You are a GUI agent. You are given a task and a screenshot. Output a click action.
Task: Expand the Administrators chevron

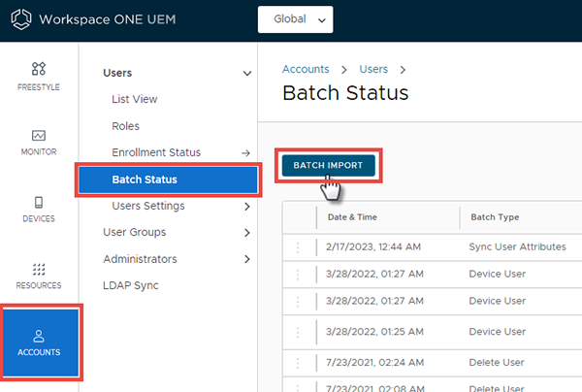click(x=247, y=259)
